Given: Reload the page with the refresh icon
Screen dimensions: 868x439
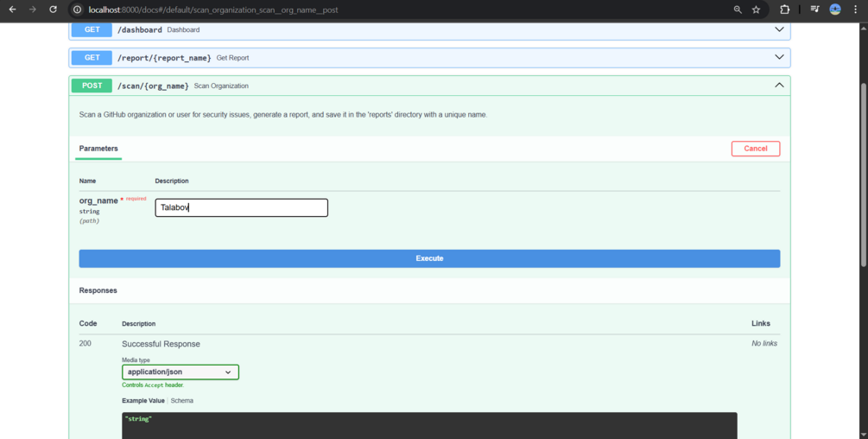Looking at the screenshot, I should tap(53, 10).
